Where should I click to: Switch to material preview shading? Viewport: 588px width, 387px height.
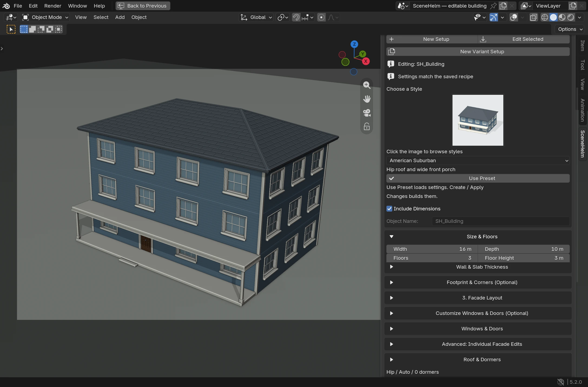pos(562,17)
